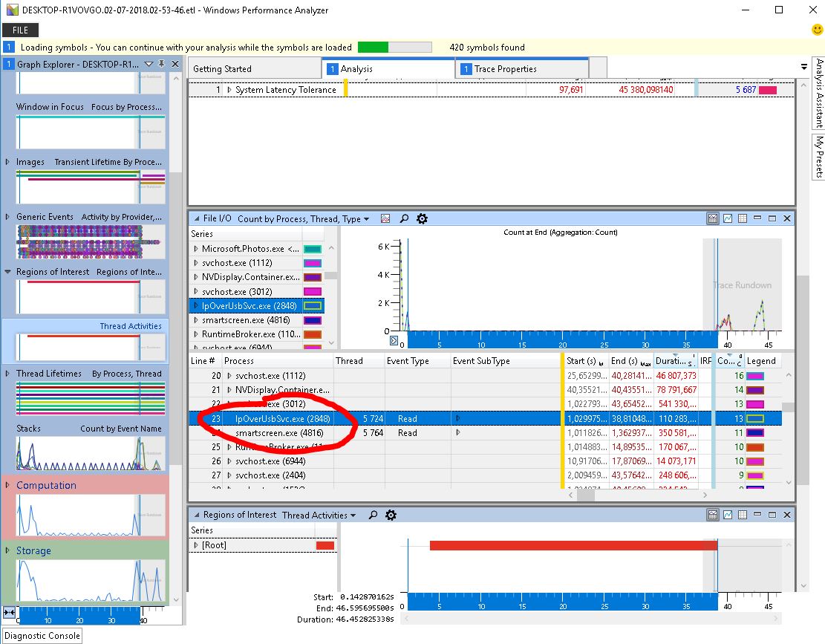Image resolution: width=825 pixels, height=644 pixels.
Task: Expand the [Root] series
Action: pyautogui.click(x=196, y=545)
